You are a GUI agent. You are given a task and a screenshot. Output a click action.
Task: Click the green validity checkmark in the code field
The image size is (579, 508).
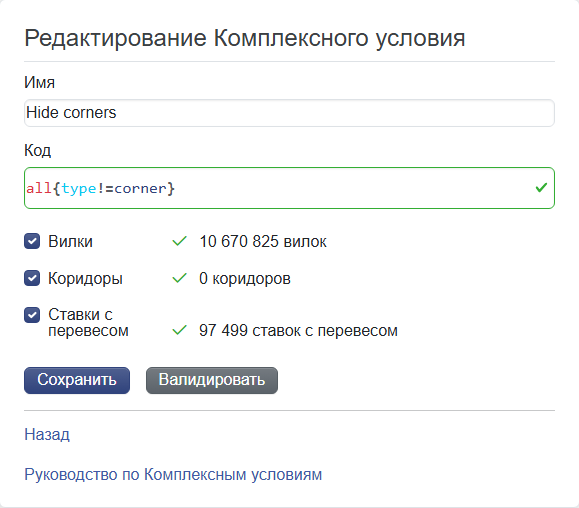pos(541,188)
